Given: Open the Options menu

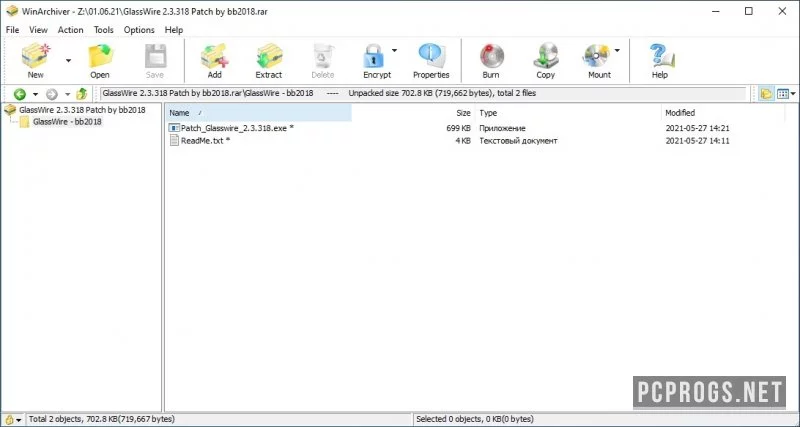Looking at the screenshot, I should point(139,30).
